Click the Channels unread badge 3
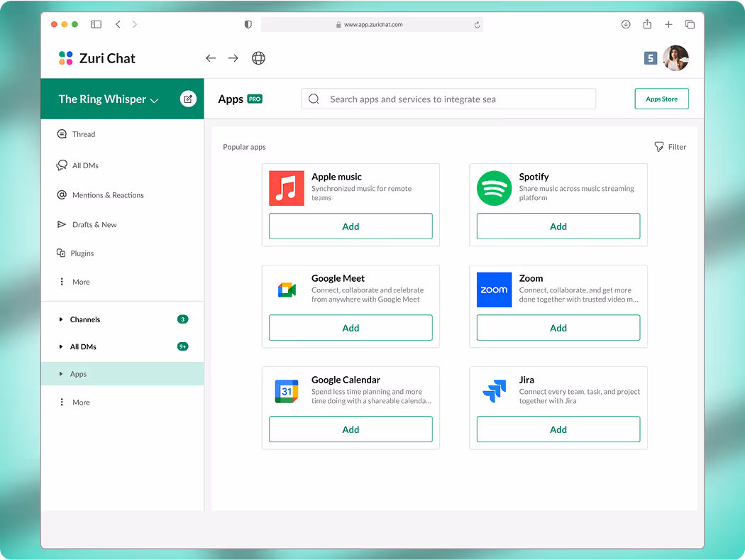 pyautogui.click(x=183, y=319)
